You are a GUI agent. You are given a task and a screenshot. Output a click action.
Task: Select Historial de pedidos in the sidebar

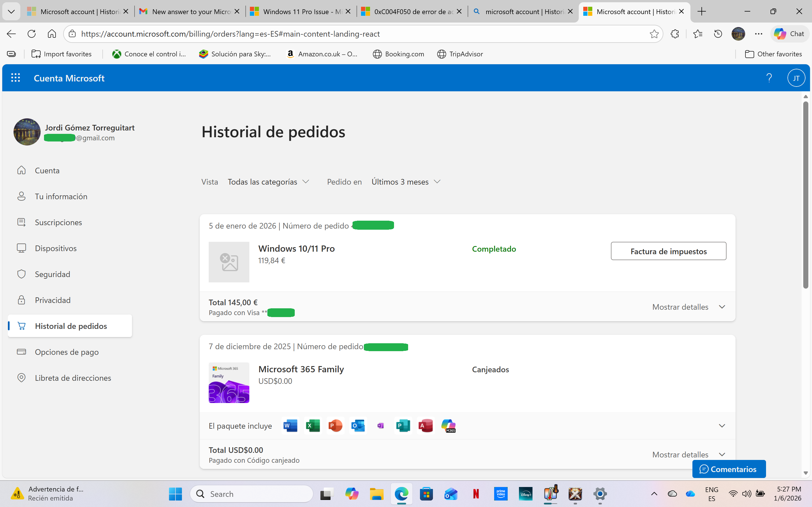point(70,326)
